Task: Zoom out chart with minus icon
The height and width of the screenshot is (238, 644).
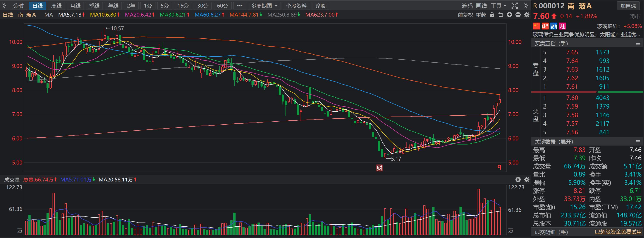Action: tap(518, 15)
